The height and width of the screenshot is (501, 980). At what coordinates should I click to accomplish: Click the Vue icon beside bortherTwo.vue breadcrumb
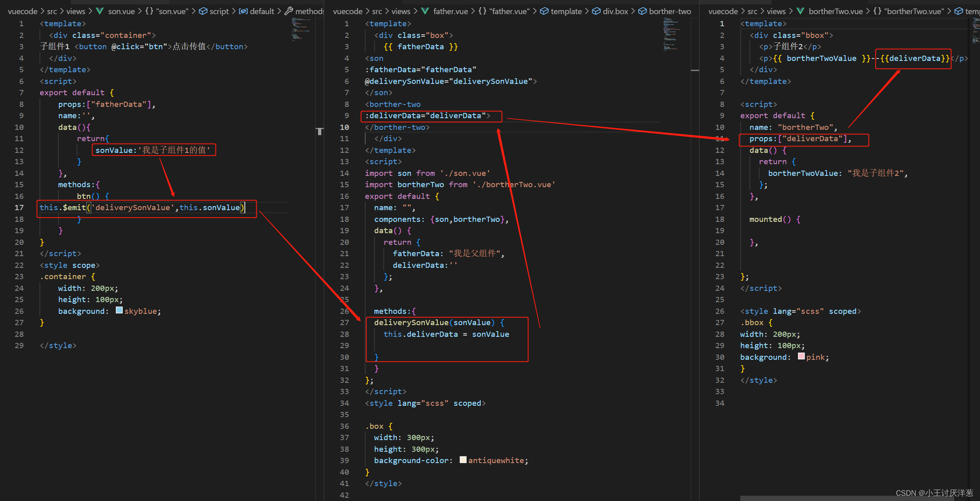[800, 11]
